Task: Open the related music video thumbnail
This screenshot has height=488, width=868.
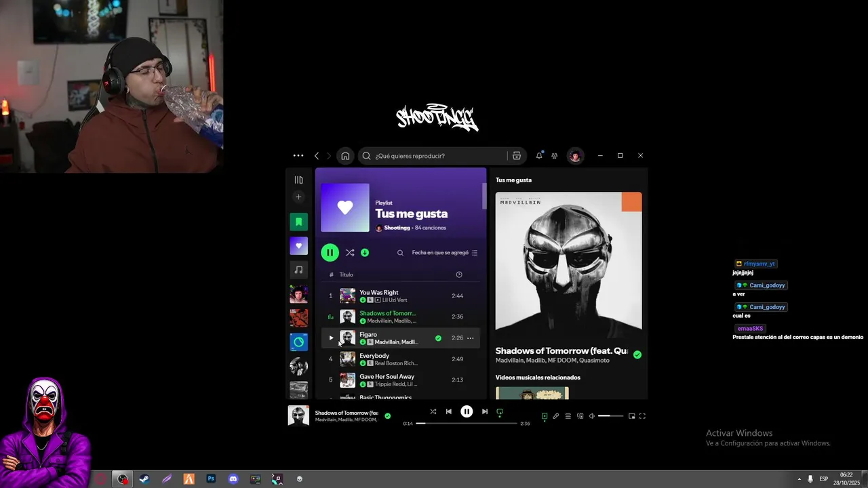Action: [x=532, y=393]
